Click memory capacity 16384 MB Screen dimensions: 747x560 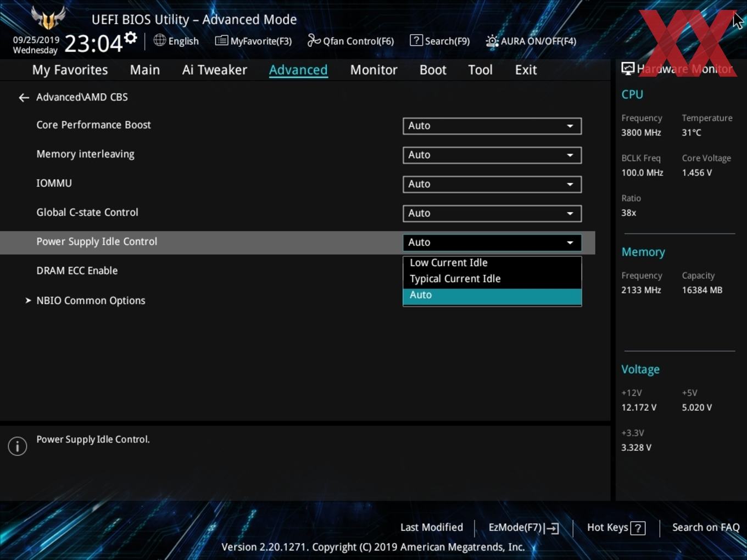[x=702, y=290]
